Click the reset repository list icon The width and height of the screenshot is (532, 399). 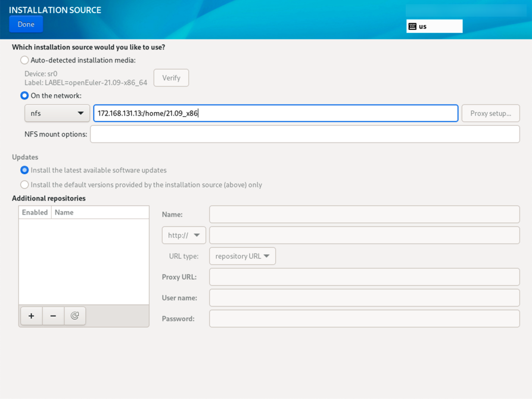point(75,316)
